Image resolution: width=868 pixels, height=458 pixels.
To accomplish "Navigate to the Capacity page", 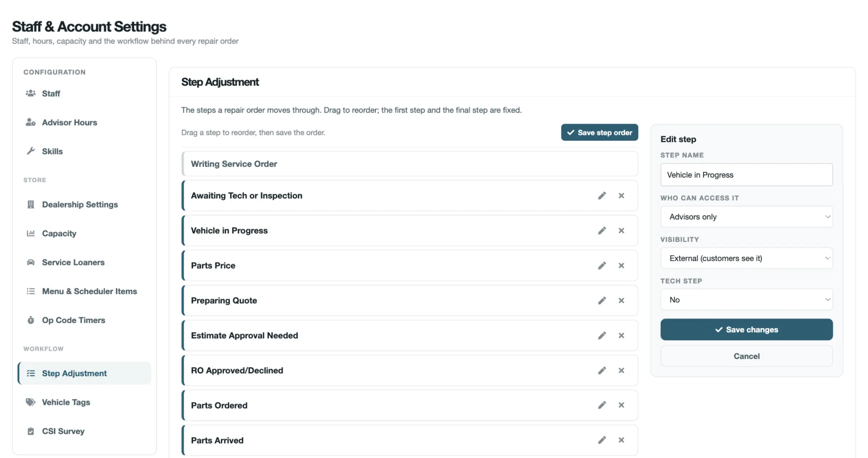I will click(x=84, y=234).
